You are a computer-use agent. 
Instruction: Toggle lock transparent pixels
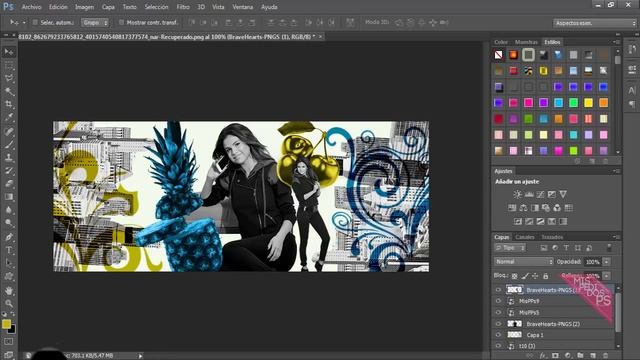[515, 276]
